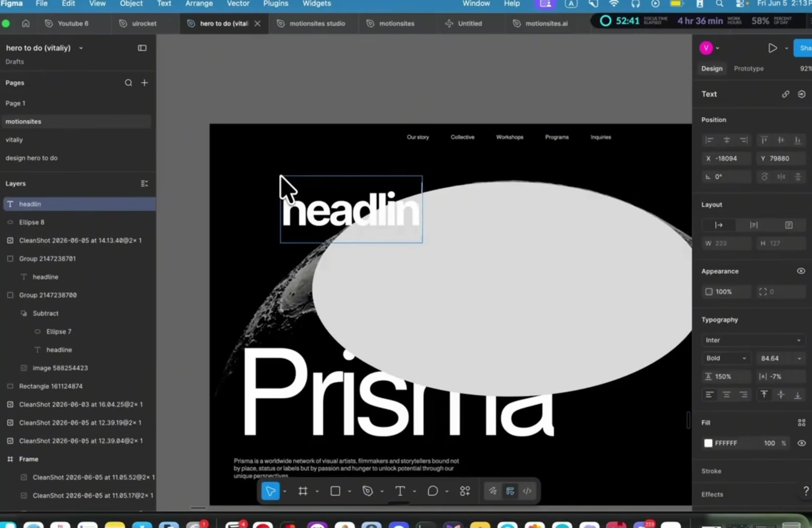Open file name dropdown next to hero to do

(x=81, y=48)
